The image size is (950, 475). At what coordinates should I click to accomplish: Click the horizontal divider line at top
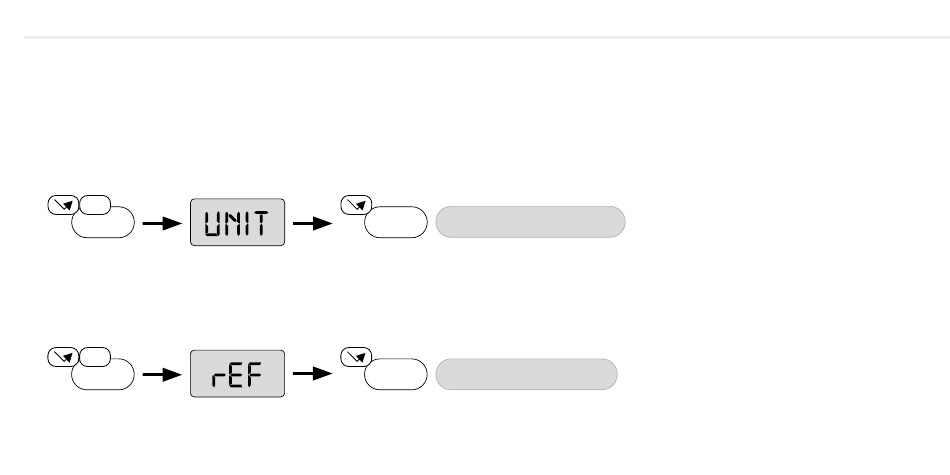tap(487, 38)
